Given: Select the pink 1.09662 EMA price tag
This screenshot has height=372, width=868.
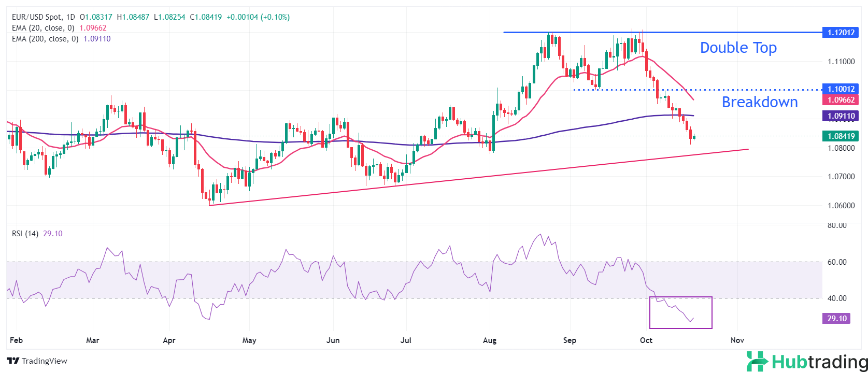Looking at the screenshot, I should tap(840, 100).
